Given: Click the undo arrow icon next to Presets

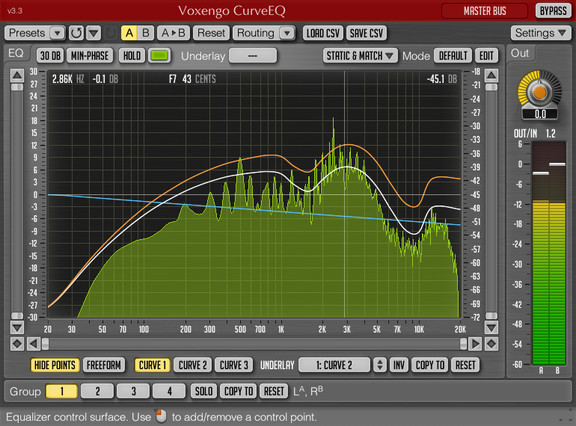Looking at the screenshot, I should [x=76, y=33].
